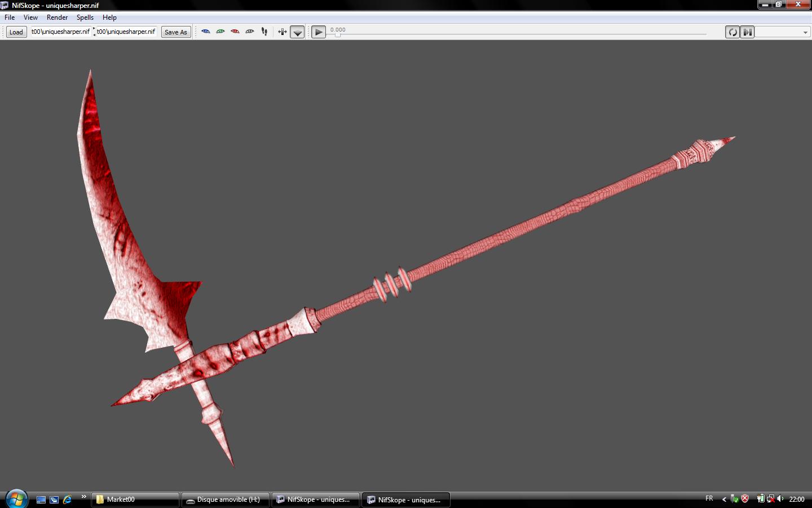Click the Show Desktop quick launch icon
812x508 pixels.
41,500
